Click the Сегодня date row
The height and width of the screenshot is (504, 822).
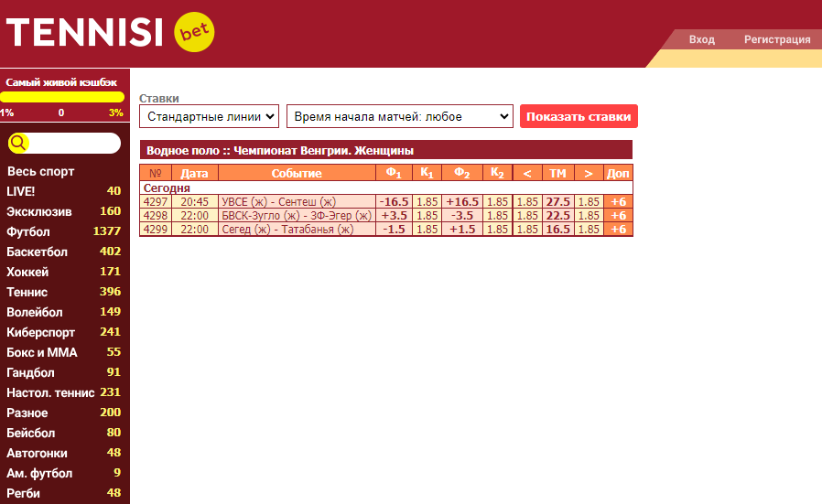pos(386,188)
